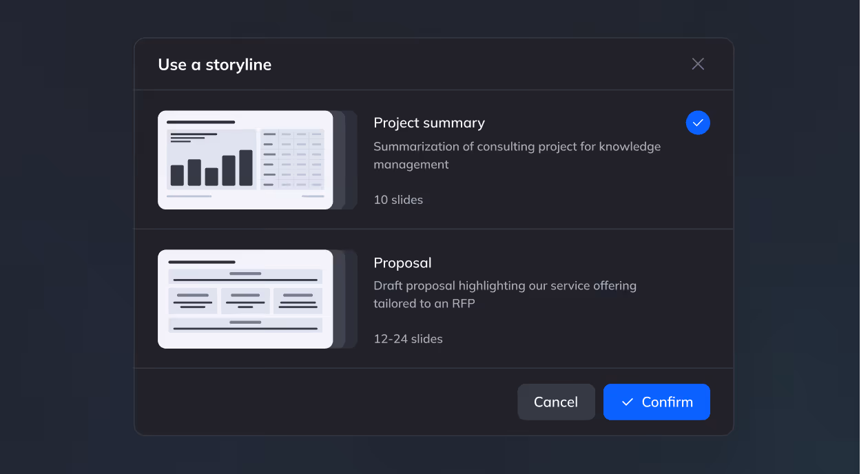
Task: Click the "10 slides" label
Action: (398, 200)
